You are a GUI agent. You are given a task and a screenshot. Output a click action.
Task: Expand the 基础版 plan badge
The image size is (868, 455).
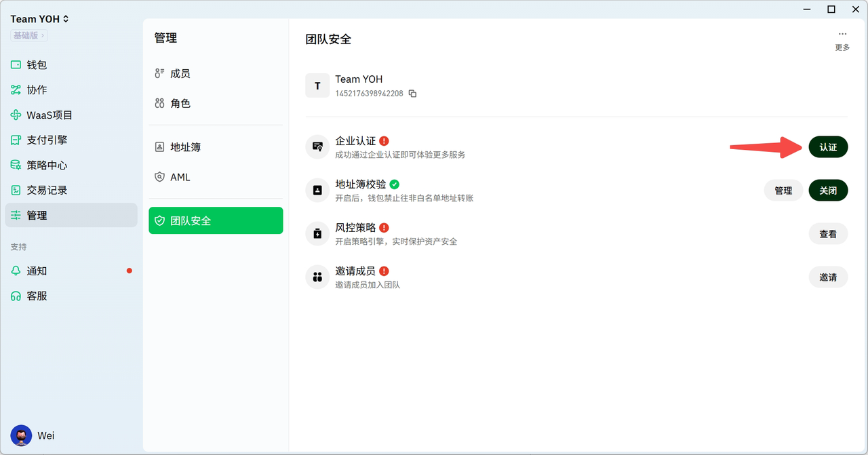click(28, 35)
